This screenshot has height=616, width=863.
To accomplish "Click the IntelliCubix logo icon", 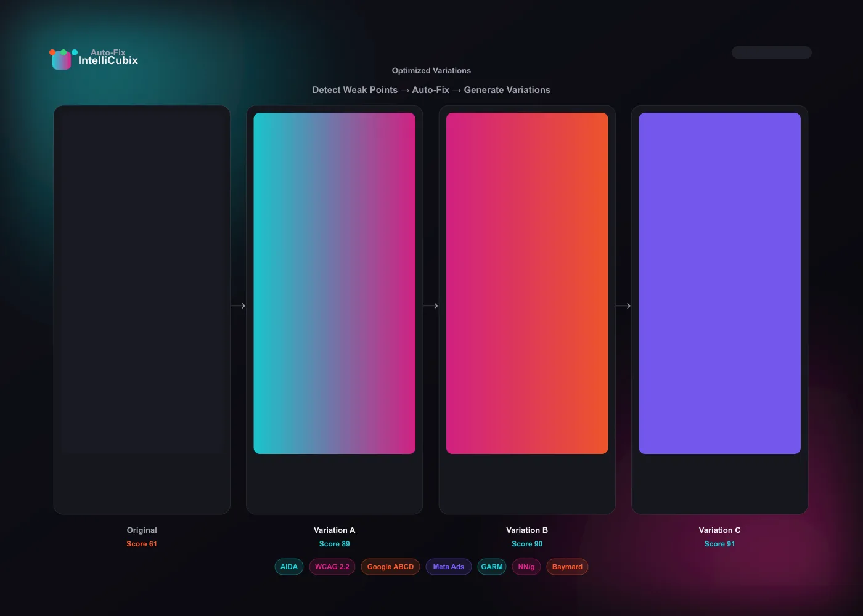I will [x=62, y=60].
